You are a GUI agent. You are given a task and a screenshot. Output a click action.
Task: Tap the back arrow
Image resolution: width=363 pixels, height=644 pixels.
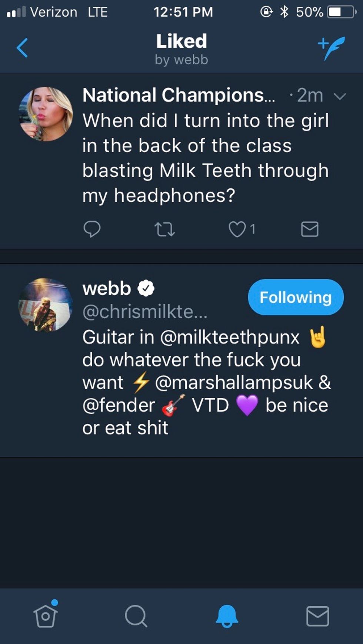tap(22, 48)
